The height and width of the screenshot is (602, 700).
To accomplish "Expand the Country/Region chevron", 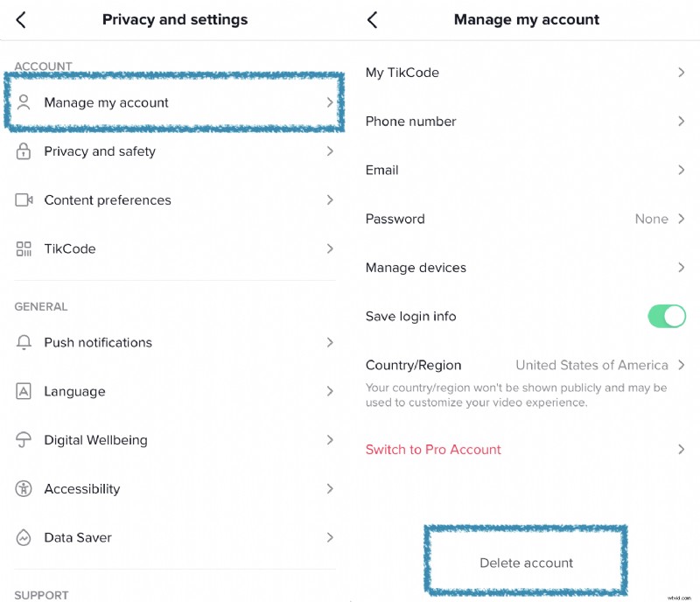I will tap(681, 365).
